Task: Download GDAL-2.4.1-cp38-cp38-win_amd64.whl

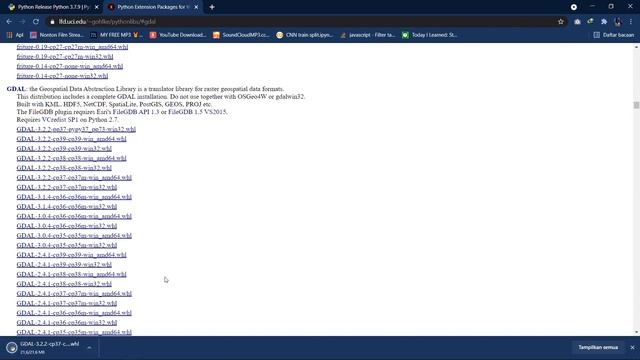Action: [71, 274]
